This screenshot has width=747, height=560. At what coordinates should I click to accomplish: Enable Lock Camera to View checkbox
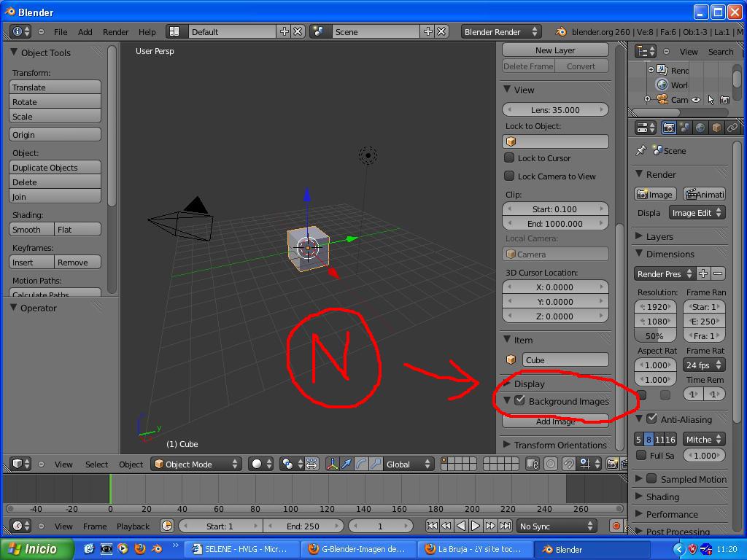click(x=509, y=176)
